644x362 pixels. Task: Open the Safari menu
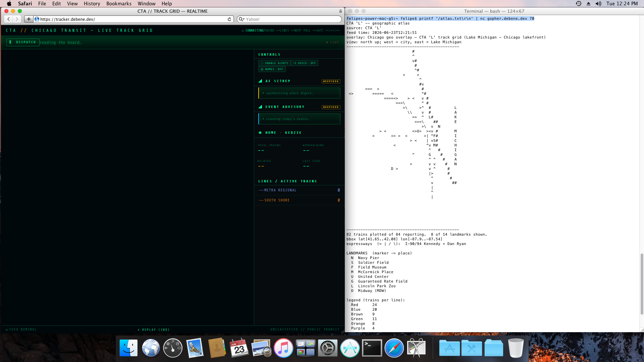click(25, 4)
